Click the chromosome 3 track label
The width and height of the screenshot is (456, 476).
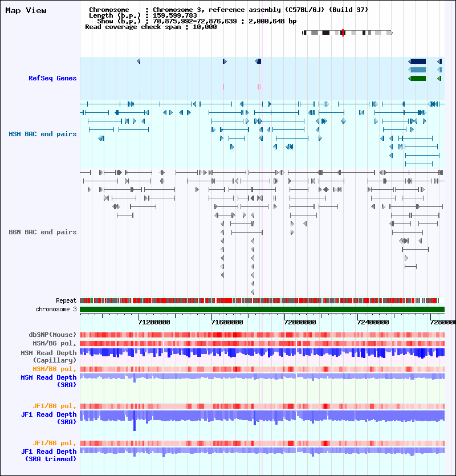click(56, 309)
